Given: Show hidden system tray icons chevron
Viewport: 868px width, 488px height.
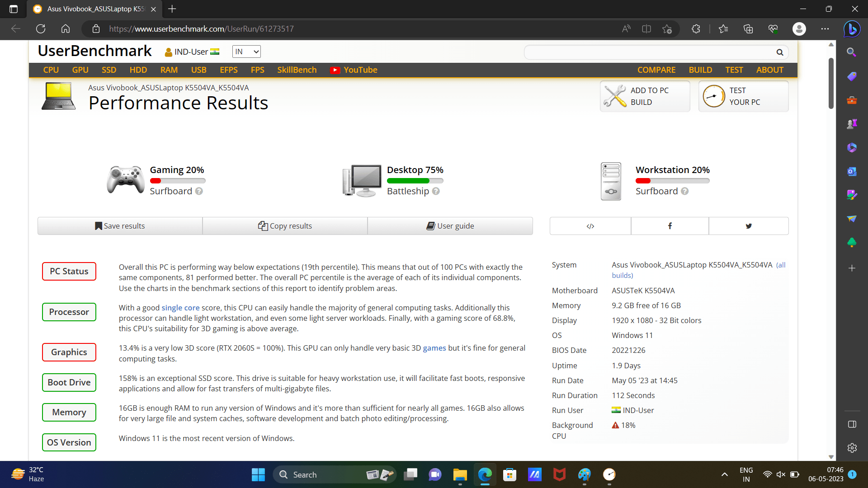Looking at the screenshot, I should (x=724, y=474).
